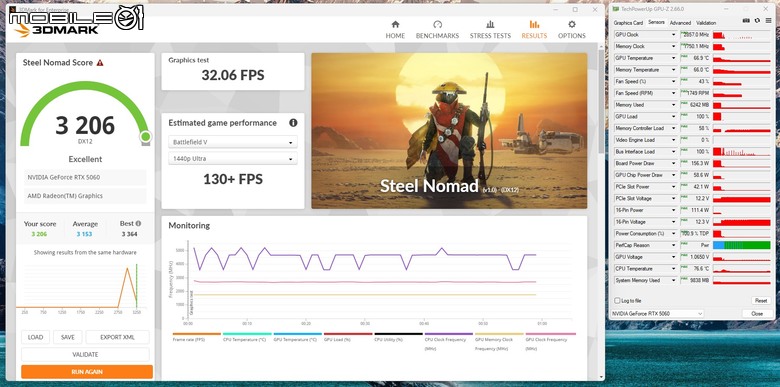Click the LOAD button

35,337
